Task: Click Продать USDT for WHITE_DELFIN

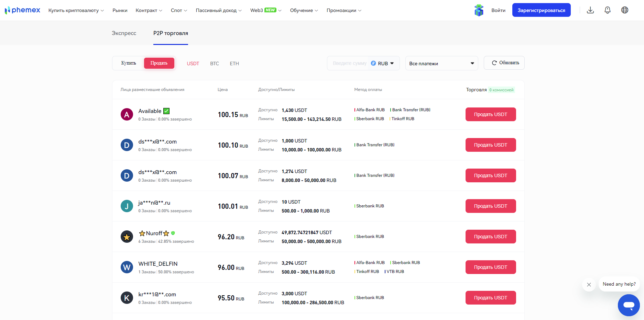Action: [491, 267]
